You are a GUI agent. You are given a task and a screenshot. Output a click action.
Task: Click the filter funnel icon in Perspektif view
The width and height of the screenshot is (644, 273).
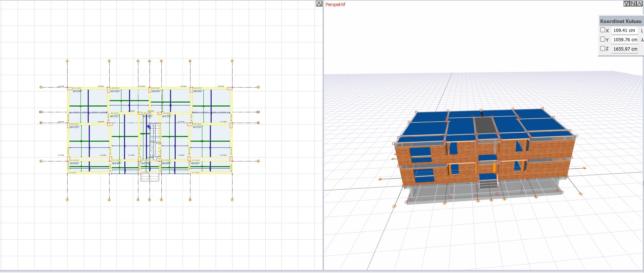click(x=627, y=4)
